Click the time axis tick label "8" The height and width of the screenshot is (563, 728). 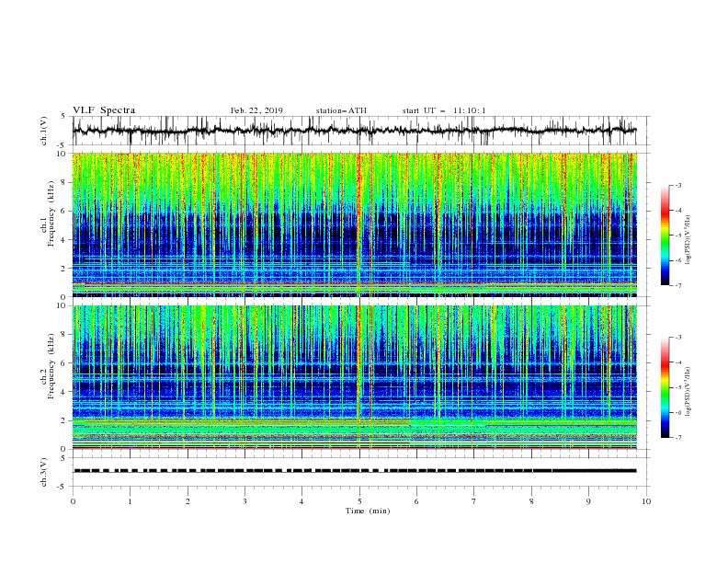(x=531, y=501)
